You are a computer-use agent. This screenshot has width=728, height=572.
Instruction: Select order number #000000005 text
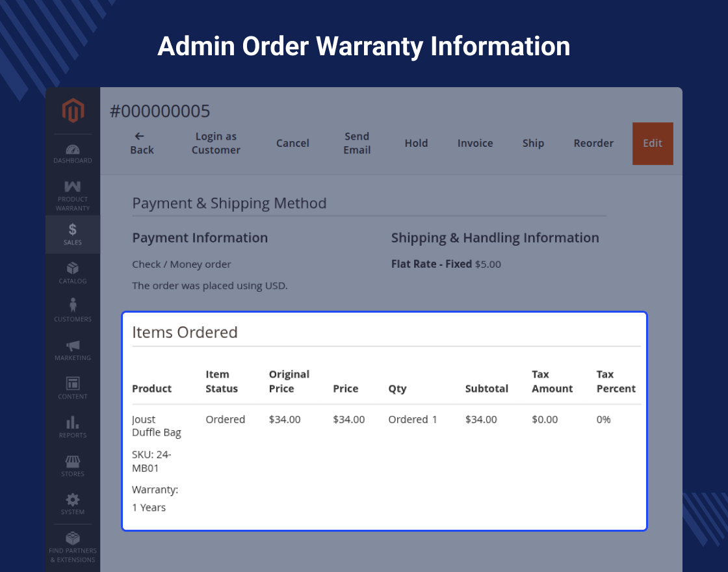tap(160, 111)
